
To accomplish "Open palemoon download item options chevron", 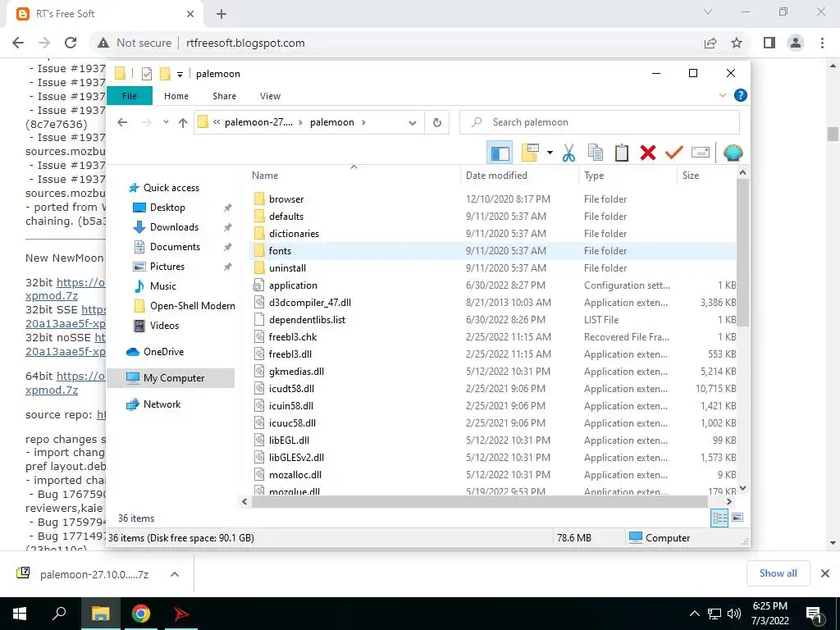I will pyautogui.click(x=174, y=574).
